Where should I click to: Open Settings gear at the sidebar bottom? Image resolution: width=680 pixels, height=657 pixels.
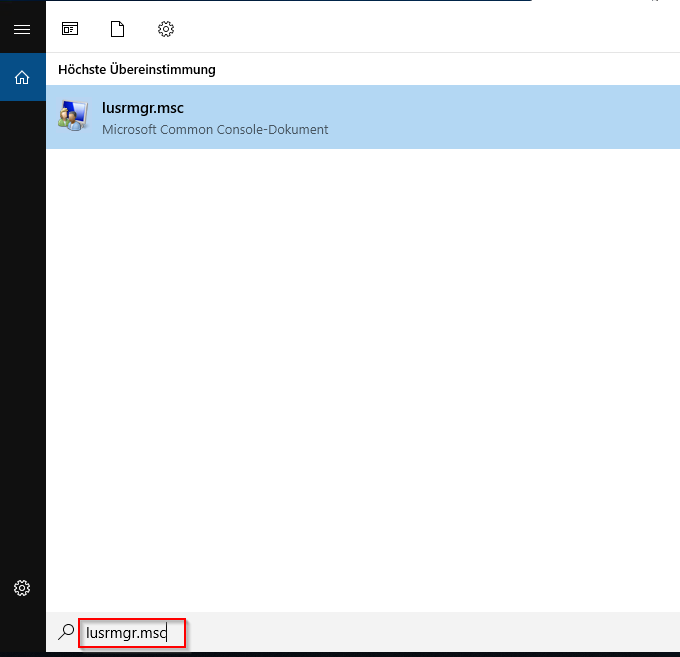point(22,588)
